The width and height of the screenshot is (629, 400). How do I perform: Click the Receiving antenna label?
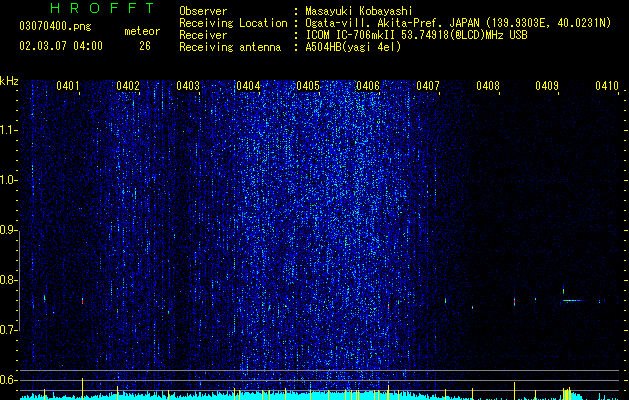pyautogui.click(x=230, y=47)
